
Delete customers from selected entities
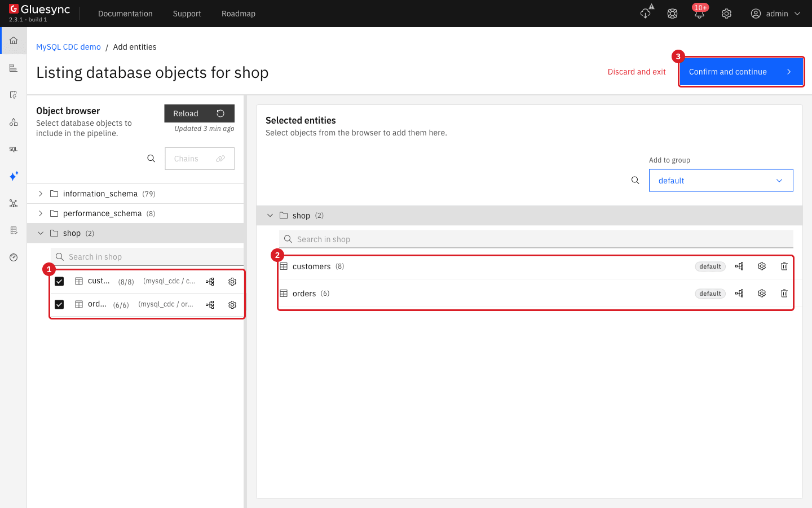point(784,266)
